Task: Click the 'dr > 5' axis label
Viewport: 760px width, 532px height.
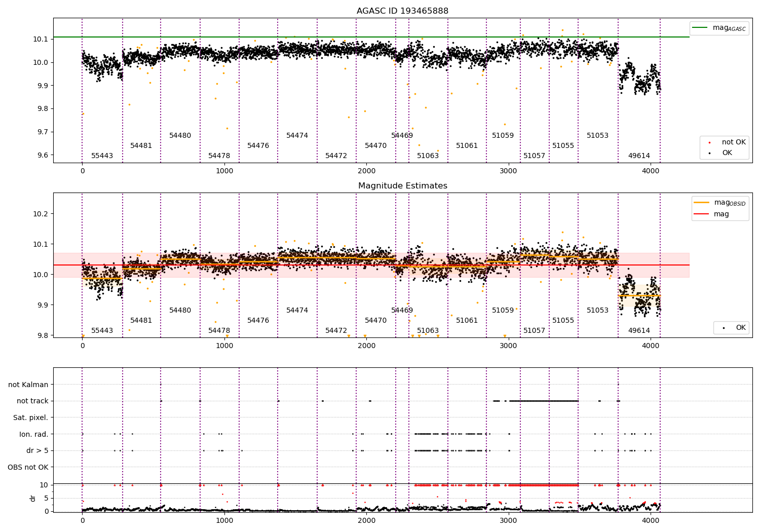Action: click(x=37, y=451)
